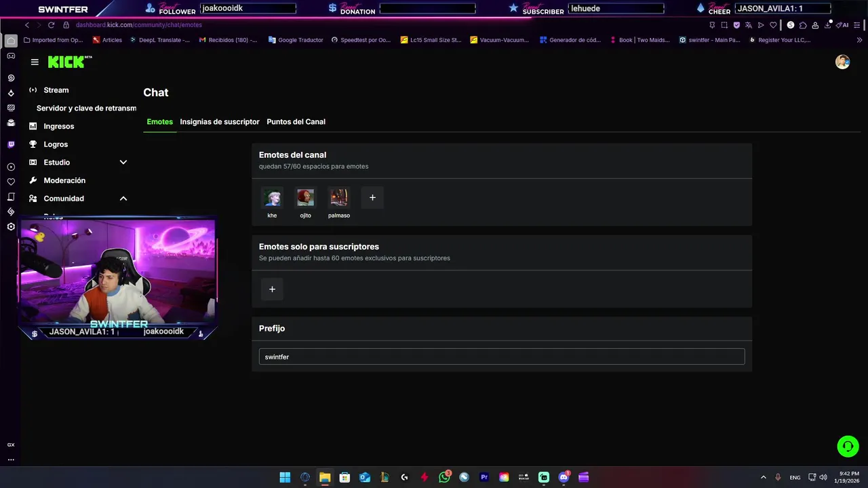Image resolution: width=868 pixels, height=488 pixels.
Task: Open the Outlook taskbar icon
Action: 365,477
